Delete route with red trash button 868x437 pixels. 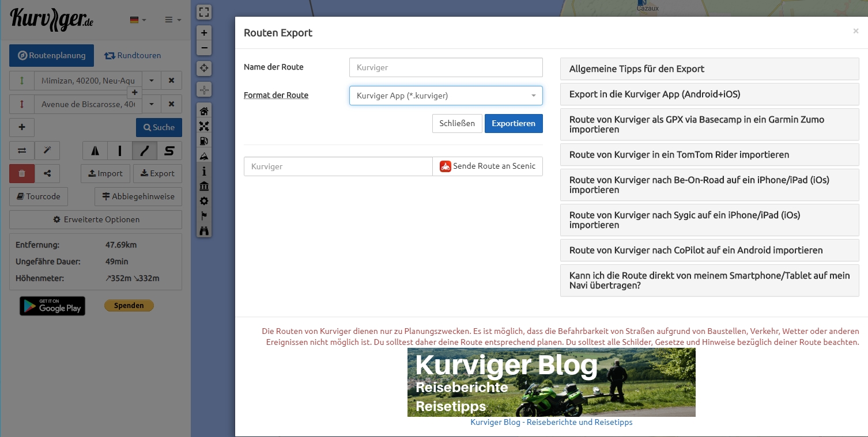[22, 173]
